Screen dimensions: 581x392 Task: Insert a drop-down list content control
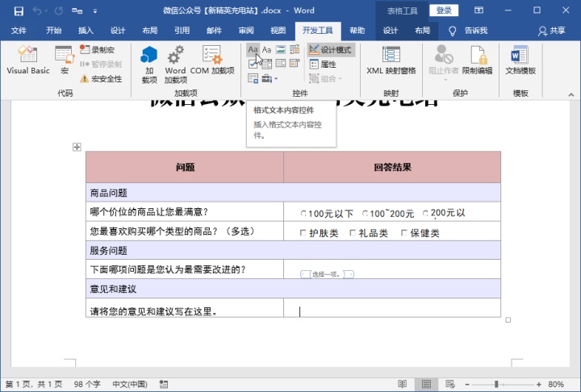(281, 64)
